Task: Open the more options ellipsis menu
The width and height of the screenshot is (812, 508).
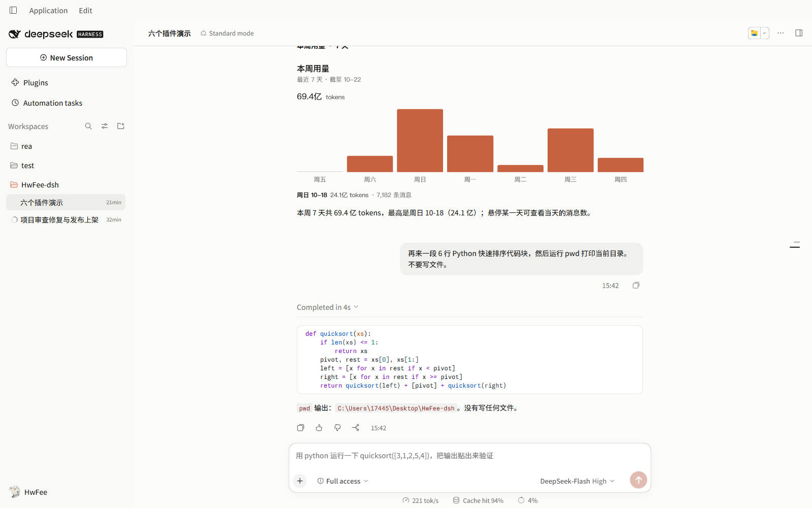Action: [x=781, y=33]
